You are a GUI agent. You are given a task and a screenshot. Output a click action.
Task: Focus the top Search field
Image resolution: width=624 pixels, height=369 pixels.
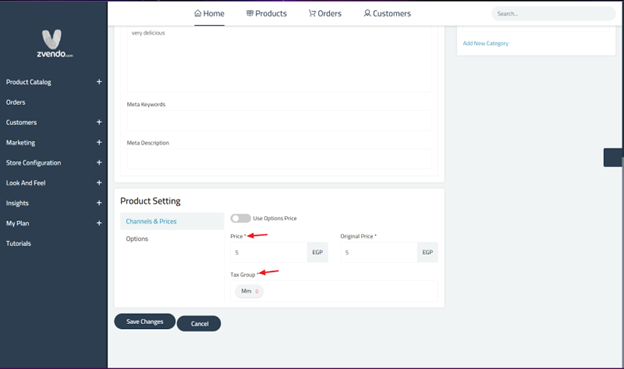click(x=554, y=14)
